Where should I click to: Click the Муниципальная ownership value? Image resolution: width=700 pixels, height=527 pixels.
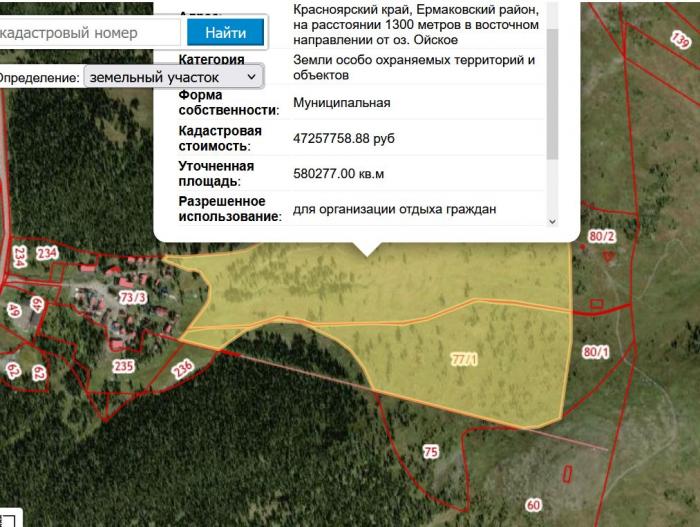click(x=341, y=102)
